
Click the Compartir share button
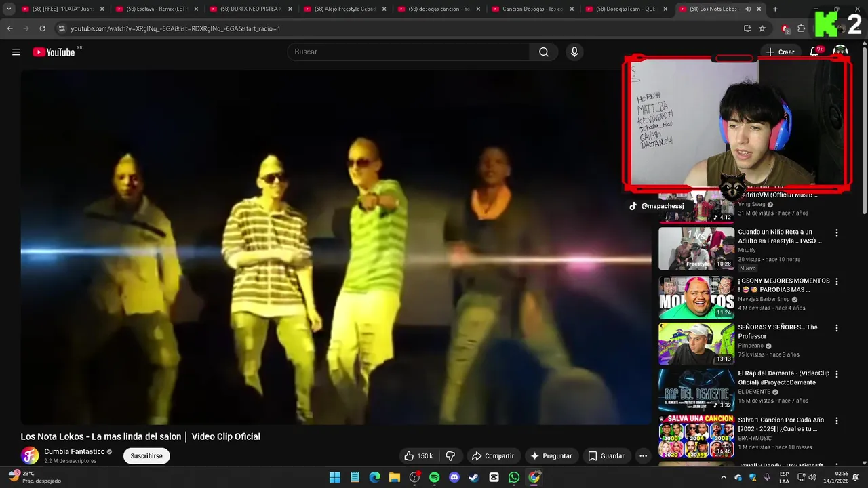coord(493,456)
